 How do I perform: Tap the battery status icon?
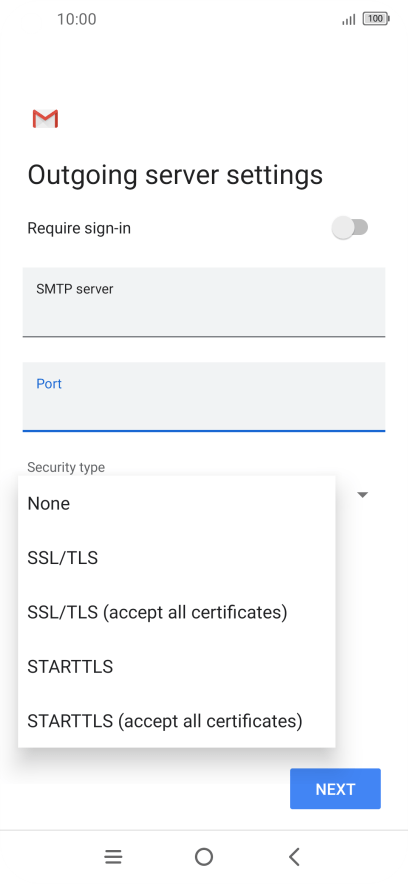[x=376, y=19]
